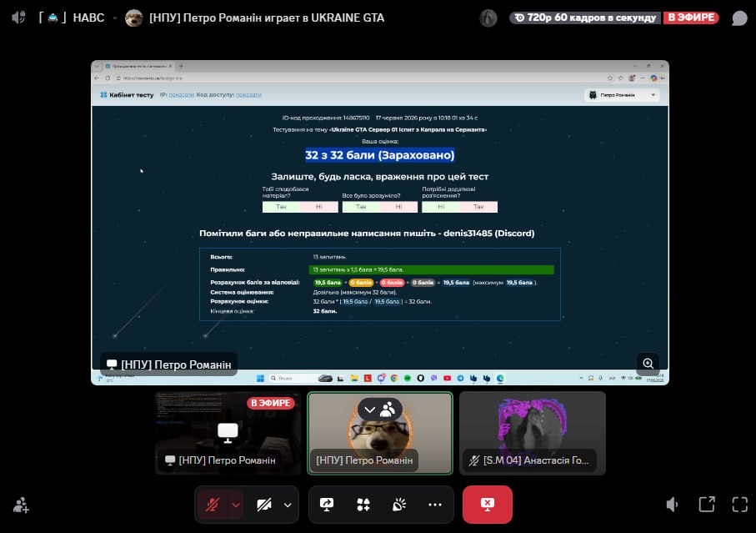
Task: Open the red YouTube icon in streamed taskbar
Action: point(447,379)
